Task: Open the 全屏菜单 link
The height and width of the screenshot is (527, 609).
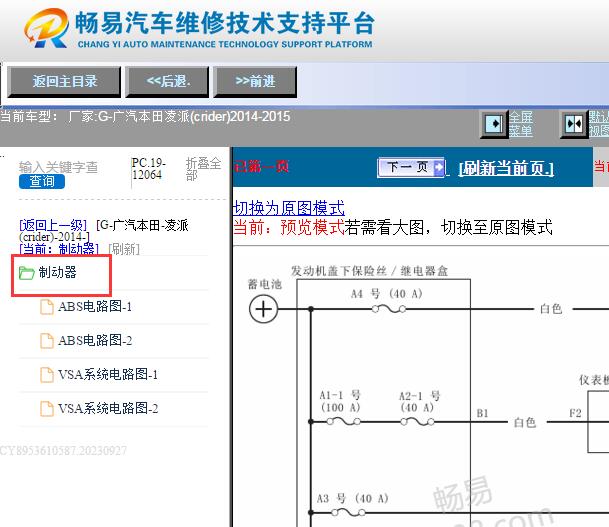Action: click(521, 124)
